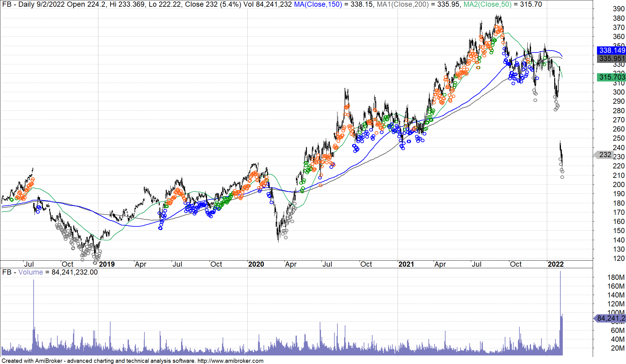Viewport: 626px width, 364px height.
Task: Click the FB Daily 9/2/2022 title text
Action: click(33, 4)
